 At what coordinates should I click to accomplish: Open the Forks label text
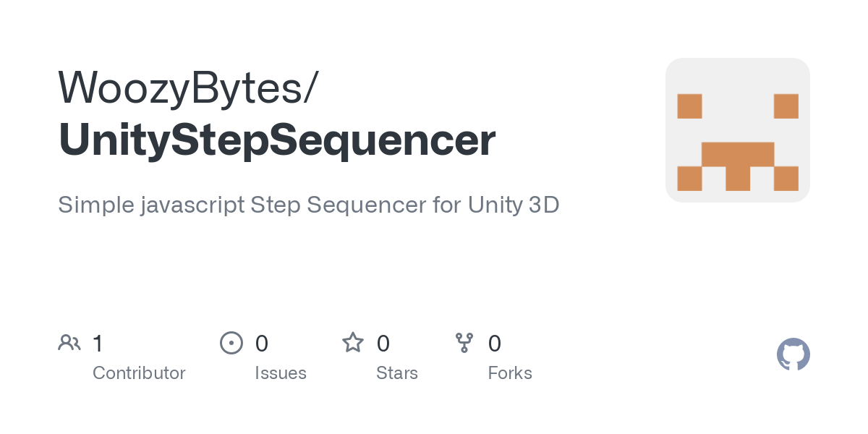(x=510, y=373)
